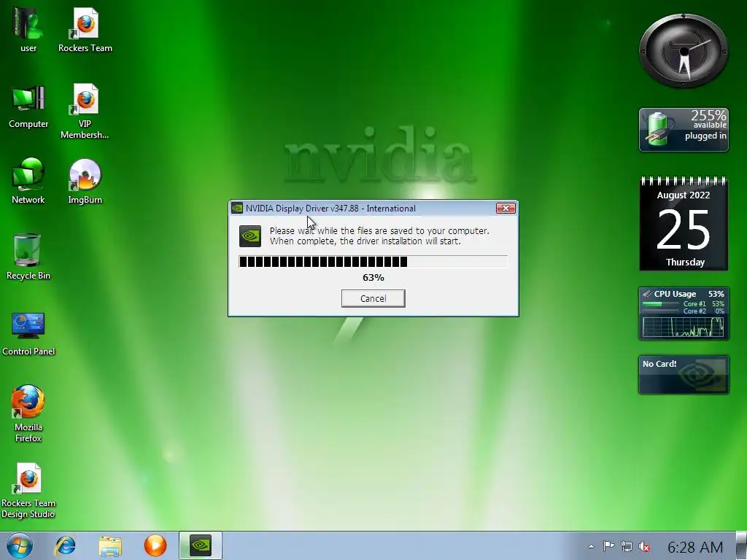
Task: Click the analog clock gadget
Action: pos(684,51)
